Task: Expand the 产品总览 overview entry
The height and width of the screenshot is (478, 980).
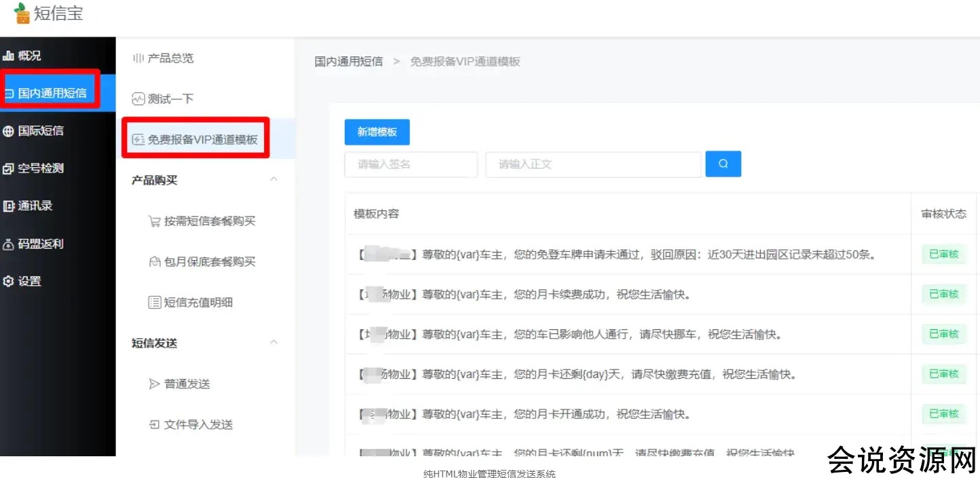Action: click(x=166, y=58)
